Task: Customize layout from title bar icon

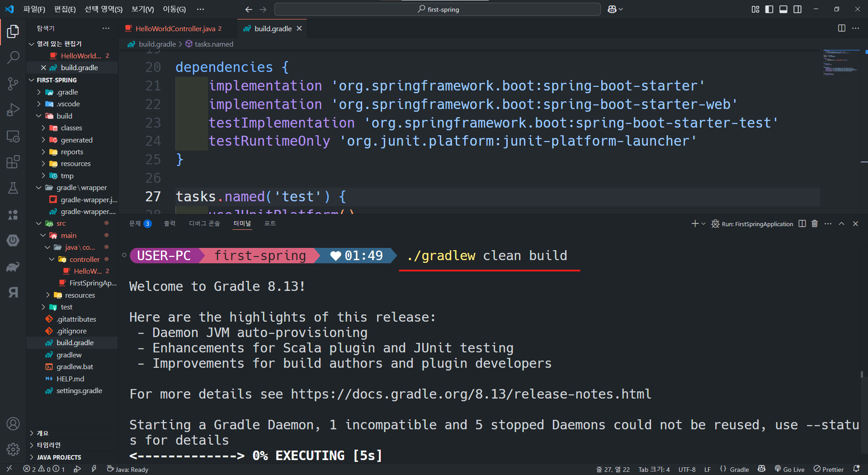Action: click(x=755, y=9)
